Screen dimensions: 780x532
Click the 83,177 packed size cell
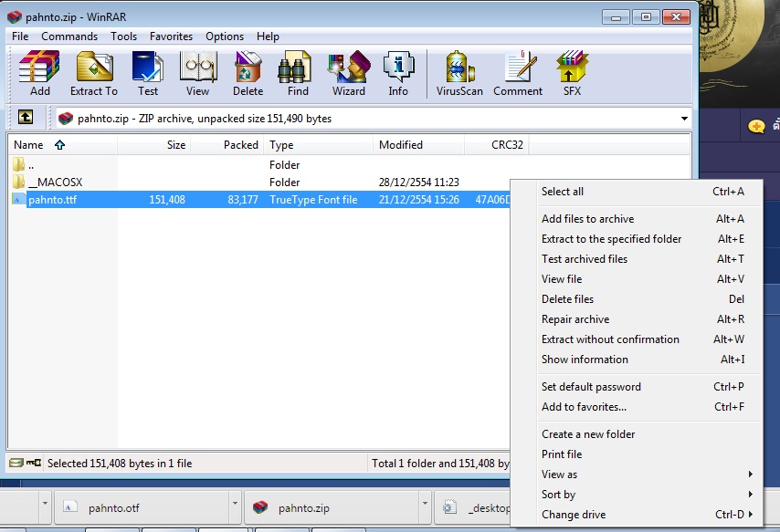point(243,199)
